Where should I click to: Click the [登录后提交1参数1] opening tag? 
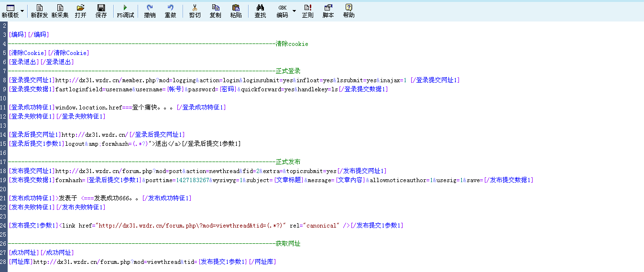pos(36,144)
